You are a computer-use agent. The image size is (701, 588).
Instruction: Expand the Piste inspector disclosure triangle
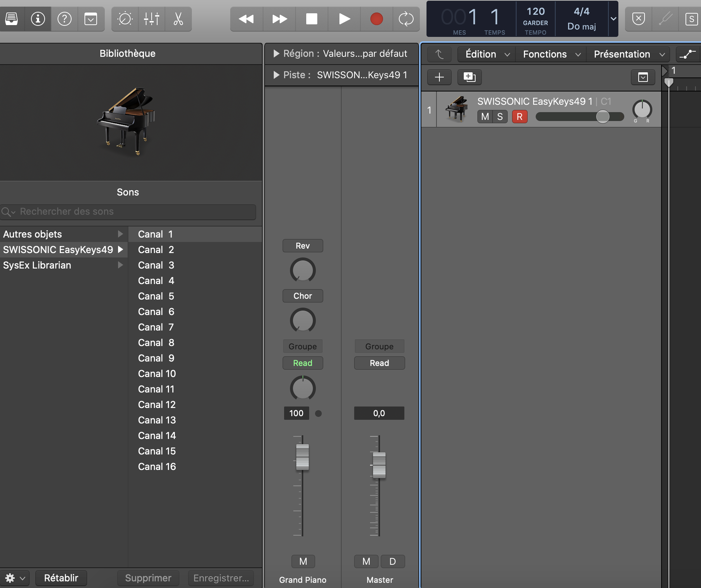coord(276,75)
